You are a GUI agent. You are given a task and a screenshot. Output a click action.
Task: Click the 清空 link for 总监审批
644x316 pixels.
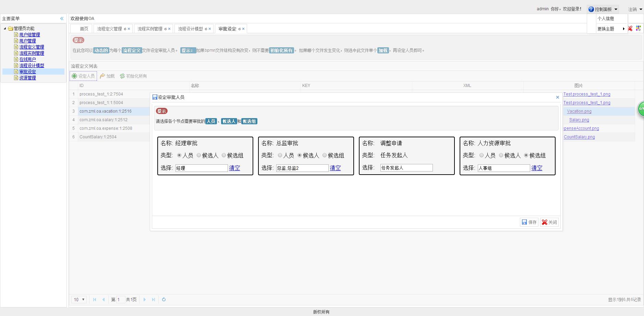[335, 168]
